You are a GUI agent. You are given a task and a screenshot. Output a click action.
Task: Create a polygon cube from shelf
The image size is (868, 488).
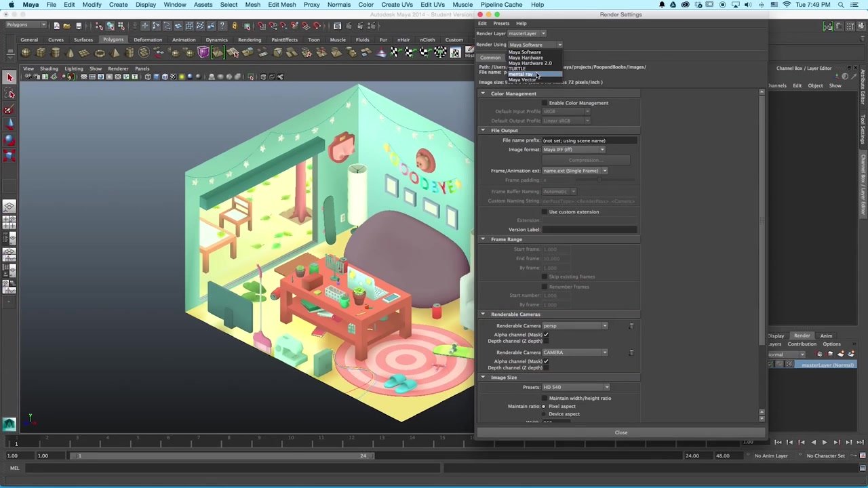pyautogui.click(x=41, y=53)
